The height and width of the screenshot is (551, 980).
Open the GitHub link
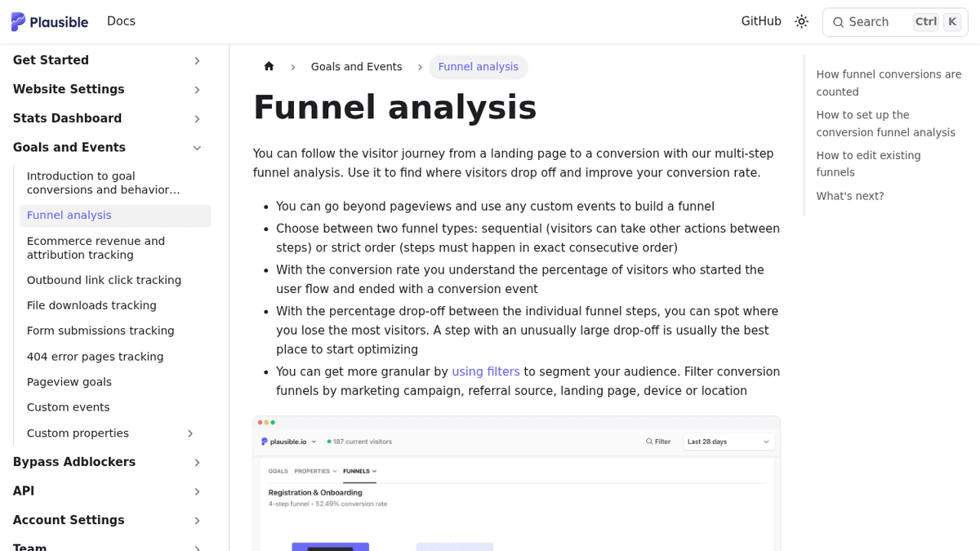[x=761, y=22]
